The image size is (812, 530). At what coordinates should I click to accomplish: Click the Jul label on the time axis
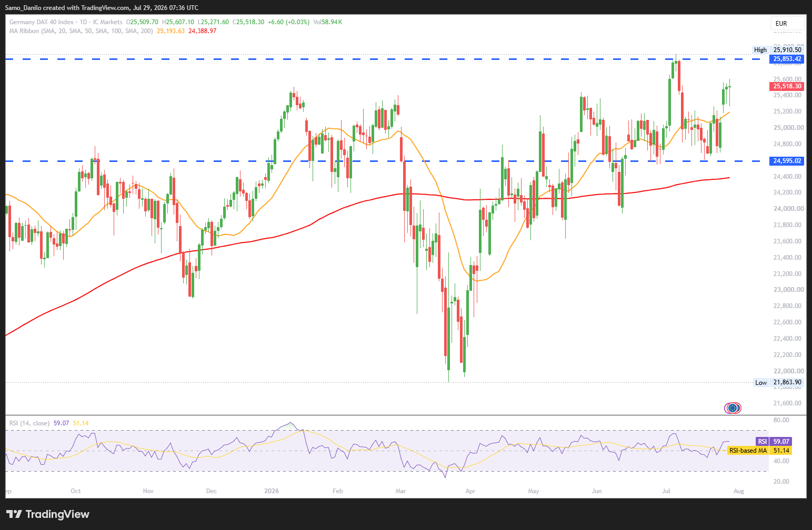666,491
